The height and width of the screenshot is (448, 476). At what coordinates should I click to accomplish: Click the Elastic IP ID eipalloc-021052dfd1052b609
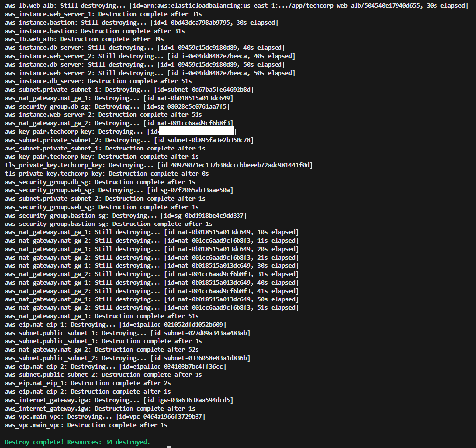pyautogui.click(x=172, y=325)
